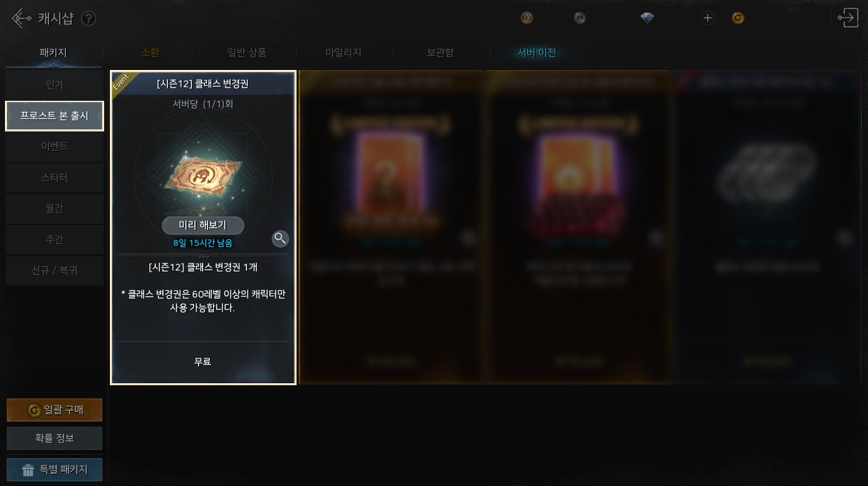Click the magnifier icon on class change ticket
The height and width of the screenshot is (486, 868).
click(280, 239)
